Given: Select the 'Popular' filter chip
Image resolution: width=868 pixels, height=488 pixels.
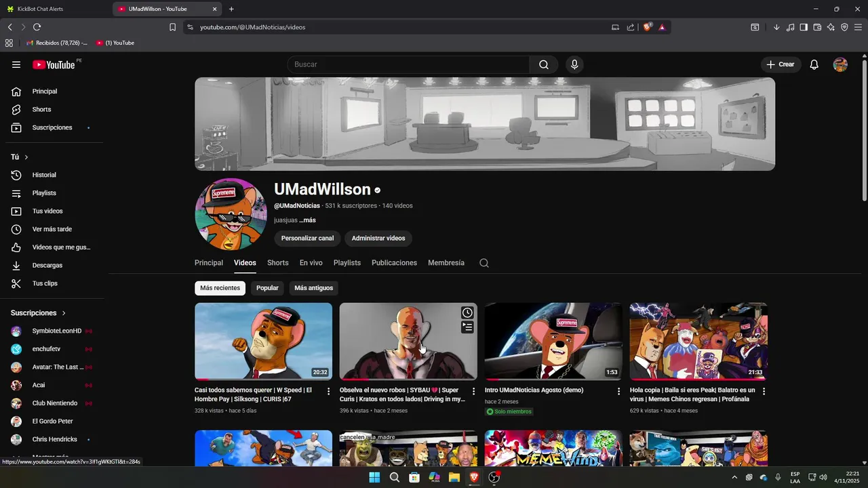Looking at the screenshot, I should (x=267, y=288).
